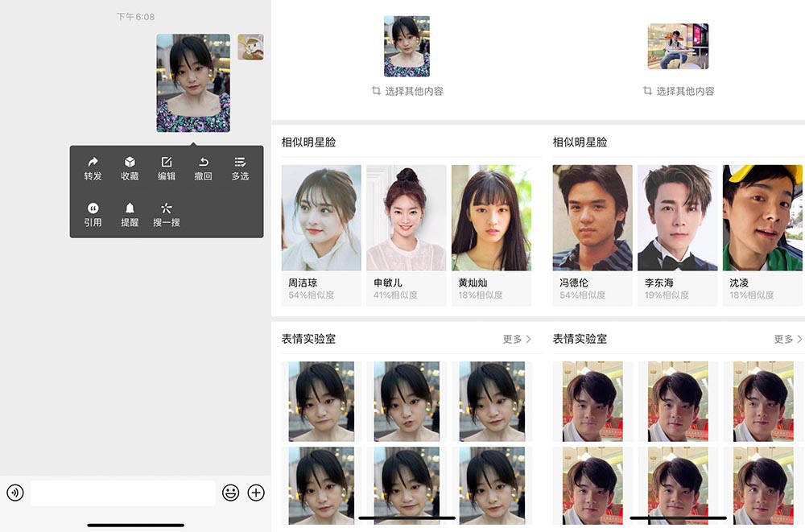Open the sent photo in the chat

[x=192, y=85]
